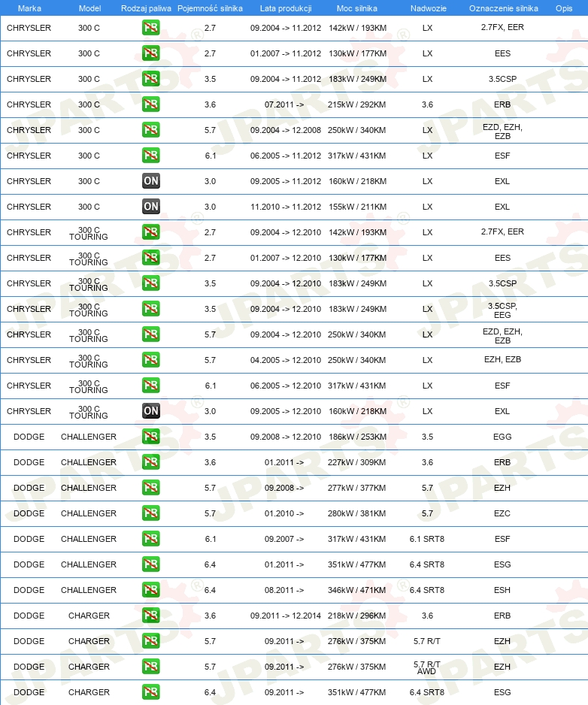Click the Oznaczenie silnika column header
This screenshot has height=705, width=588.
tap(504, 8)
